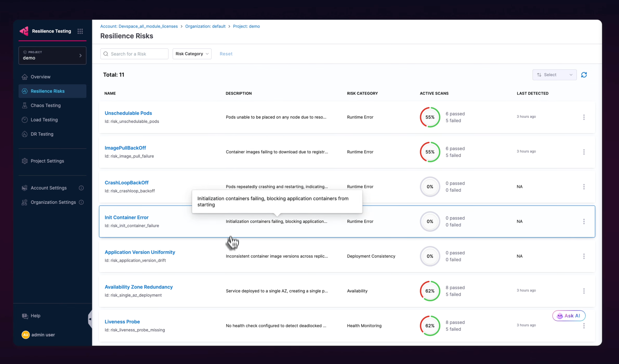619x364 pixels.
Task: Open options menu for Init Container Error row
Action: (x=584, y=221)
